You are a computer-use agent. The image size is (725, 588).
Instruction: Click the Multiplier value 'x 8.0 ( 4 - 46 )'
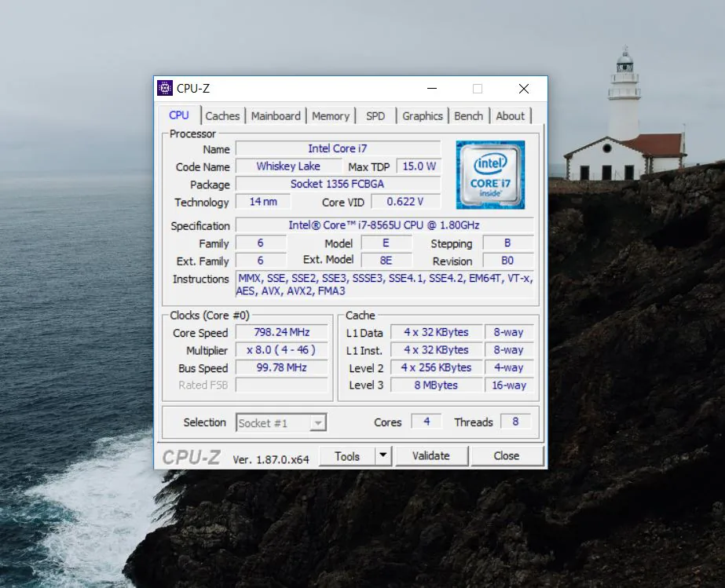click(x=281, y=350)
